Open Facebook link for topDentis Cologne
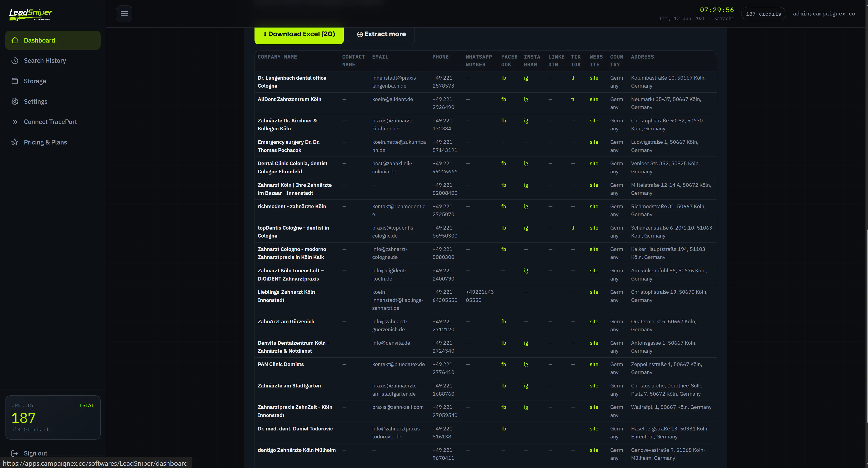 pyautogui.click(x=503, y=228)
